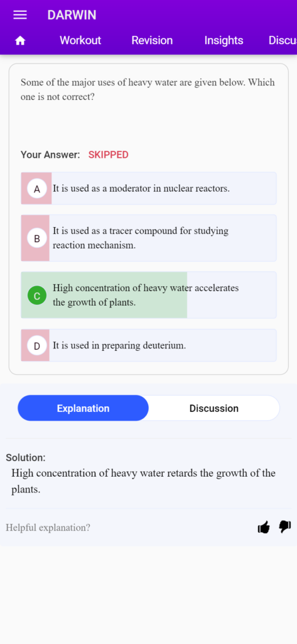297x644 pixels.
Task: Click the DARWIN app title
Action: click(x=72, y=15)
